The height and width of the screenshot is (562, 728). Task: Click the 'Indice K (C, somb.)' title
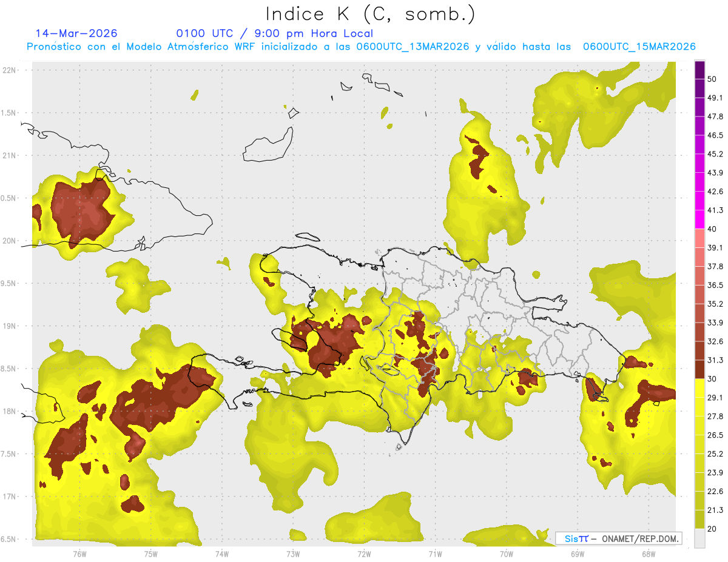pyautogui.click(x=370, y=14)
